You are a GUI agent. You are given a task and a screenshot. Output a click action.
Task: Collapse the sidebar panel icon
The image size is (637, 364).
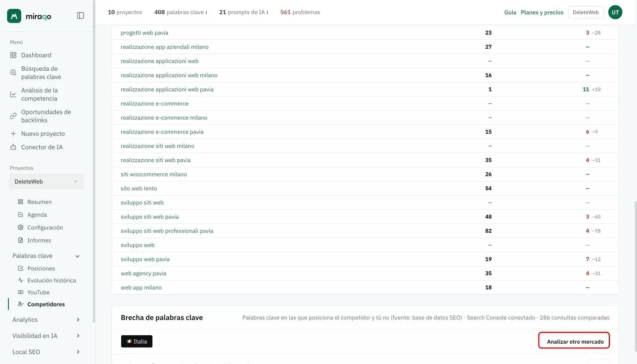(x=81, y=15)
